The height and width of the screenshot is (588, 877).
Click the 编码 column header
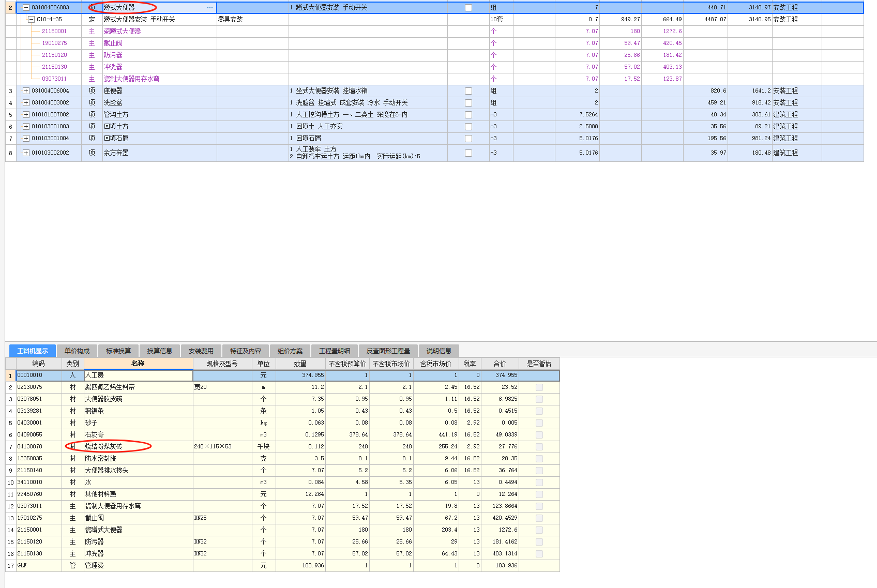[x=39, y=364]
